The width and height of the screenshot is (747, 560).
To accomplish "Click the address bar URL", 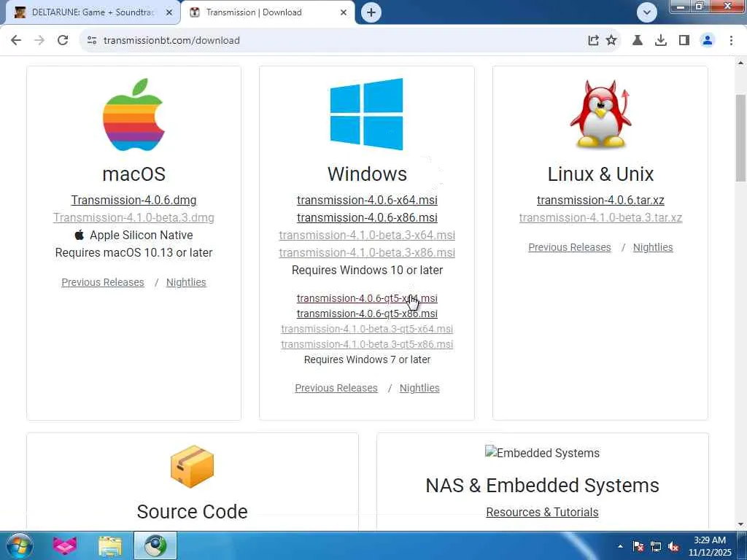I will pos(171,41).
